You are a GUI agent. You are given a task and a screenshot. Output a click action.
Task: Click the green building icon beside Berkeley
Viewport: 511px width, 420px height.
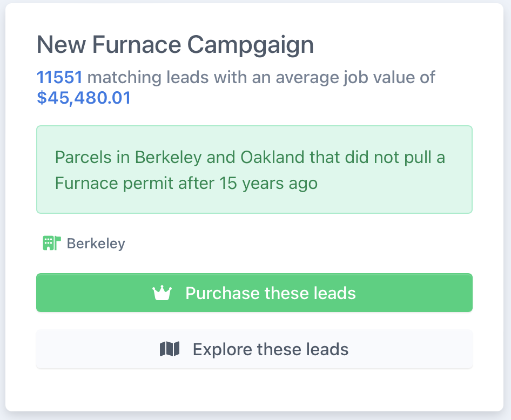52,243
